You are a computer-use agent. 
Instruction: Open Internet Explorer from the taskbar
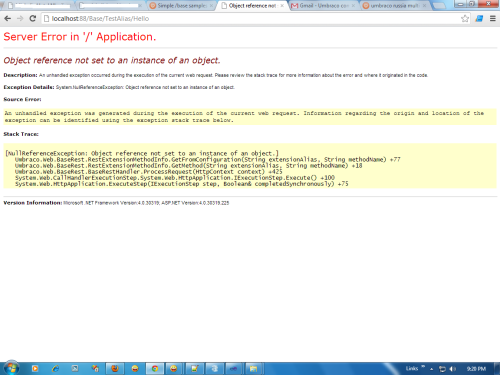point(55,368)
